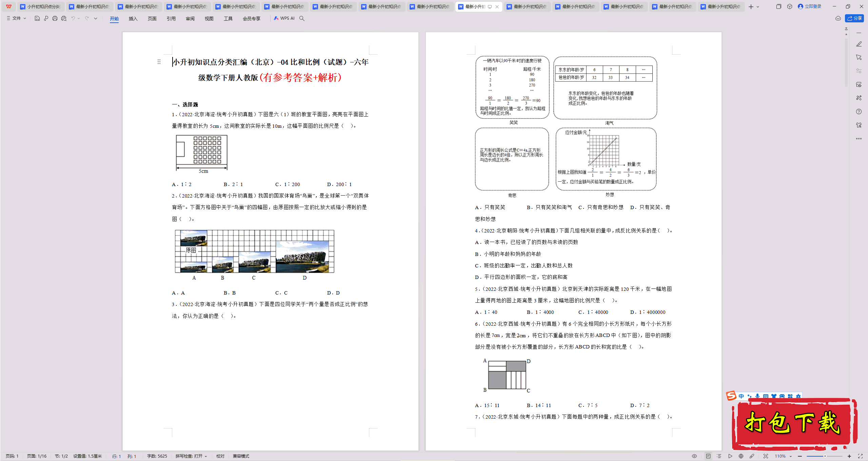Open new tab options dropdown arrow
Screen dimensions: 868x461
click(758, 7)
